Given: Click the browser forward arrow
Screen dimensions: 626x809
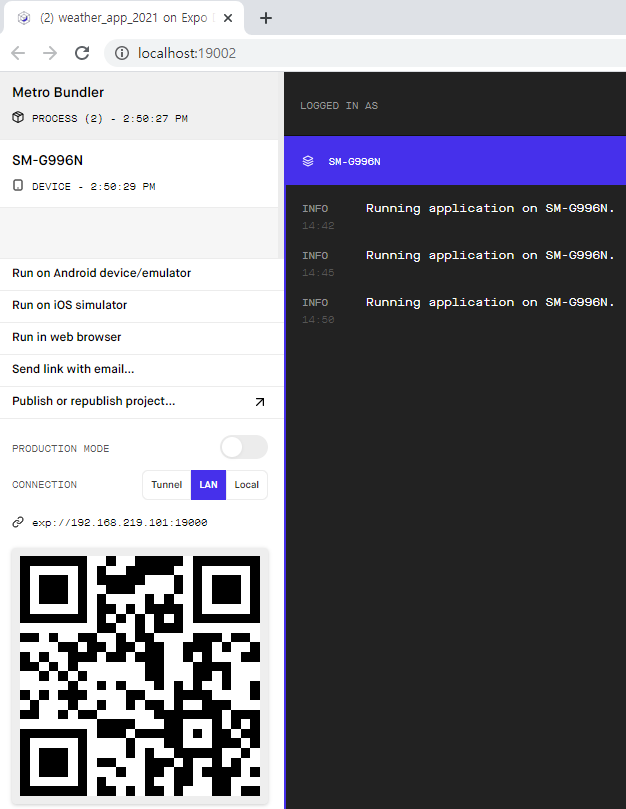Looking at the screenshot, I should [50, 53].
